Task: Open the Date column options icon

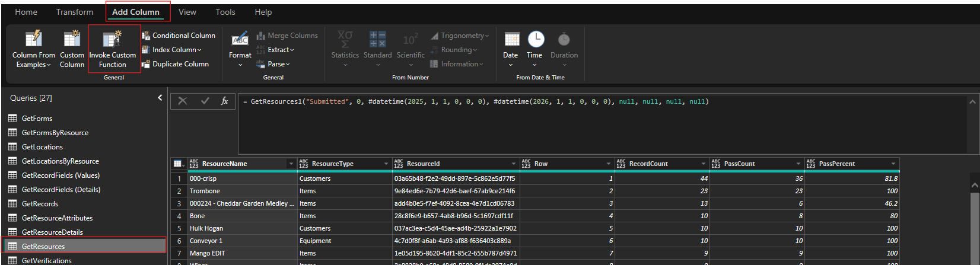Action: point(511,39)
